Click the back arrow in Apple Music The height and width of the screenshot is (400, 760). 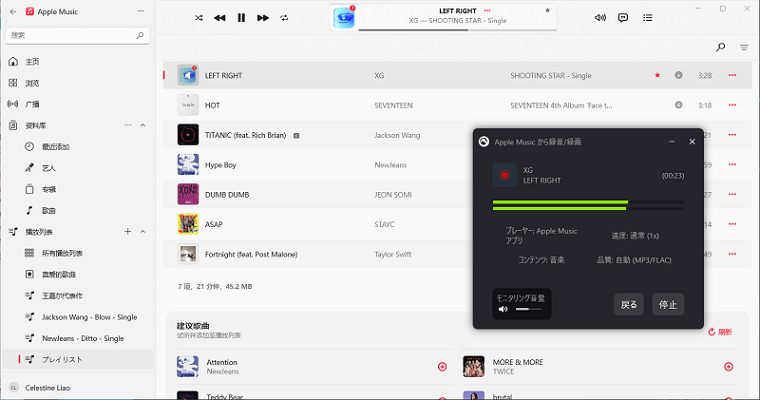(x=13, y=11)
